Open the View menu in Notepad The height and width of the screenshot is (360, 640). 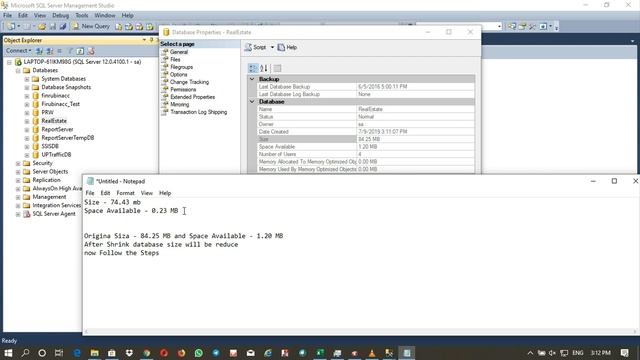[147, 193]
